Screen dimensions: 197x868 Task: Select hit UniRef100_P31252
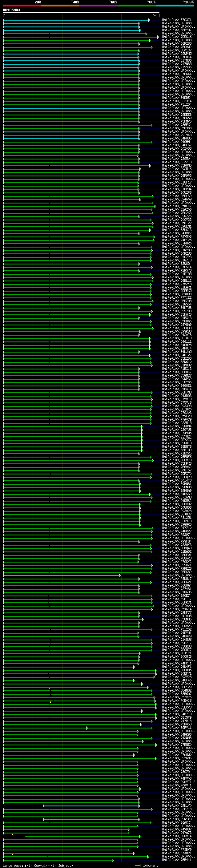pyautogui.click(x=177, y=629)
